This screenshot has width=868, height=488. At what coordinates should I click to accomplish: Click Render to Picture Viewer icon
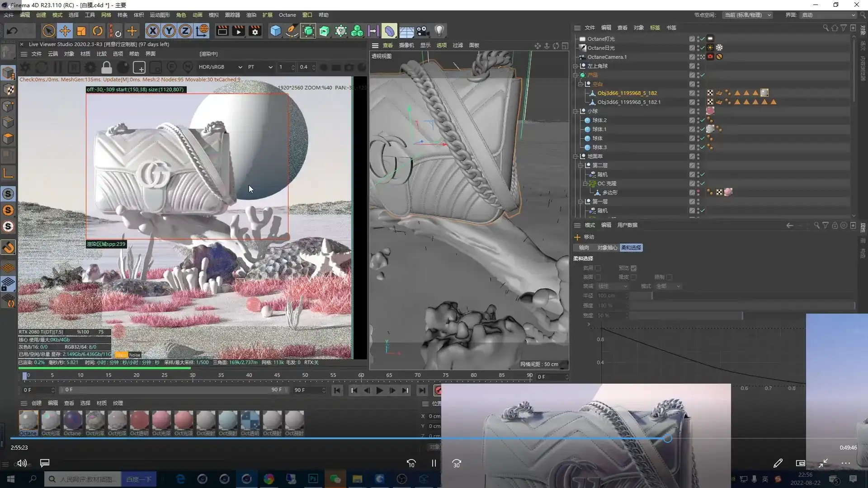tap(238, 30)
